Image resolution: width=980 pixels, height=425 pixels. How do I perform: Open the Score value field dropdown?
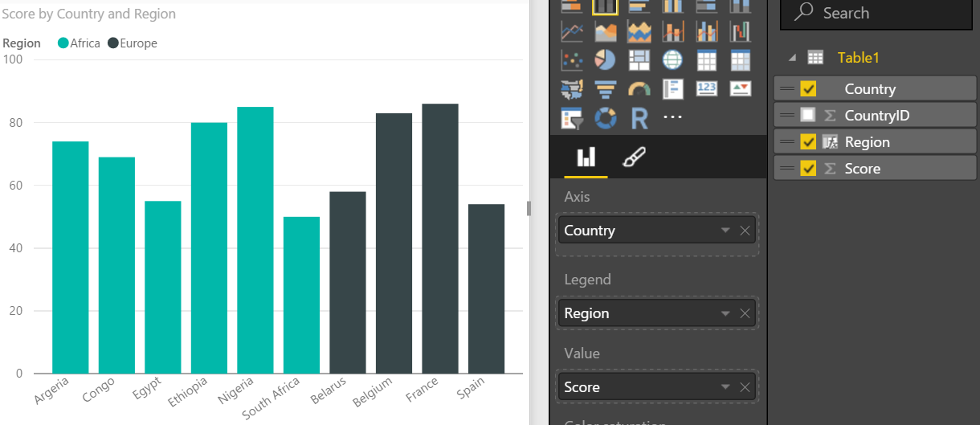(725, 387)
